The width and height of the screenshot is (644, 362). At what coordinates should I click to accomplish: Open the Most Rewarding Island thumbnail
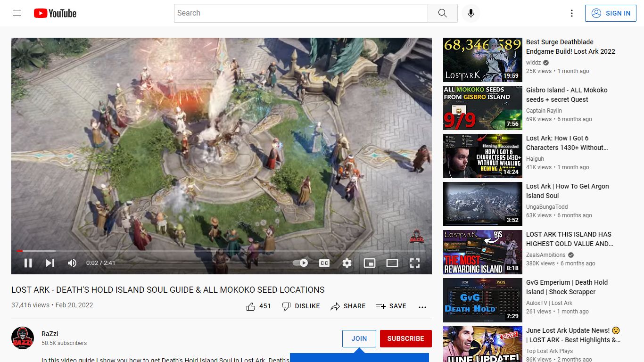coord(483,252)
